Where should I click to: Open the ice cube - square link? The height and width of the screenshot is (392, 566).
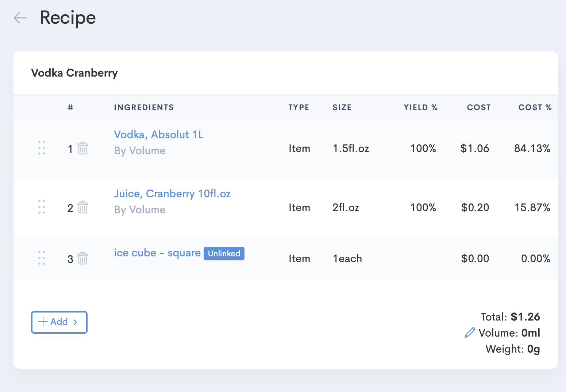click(157, 253)
